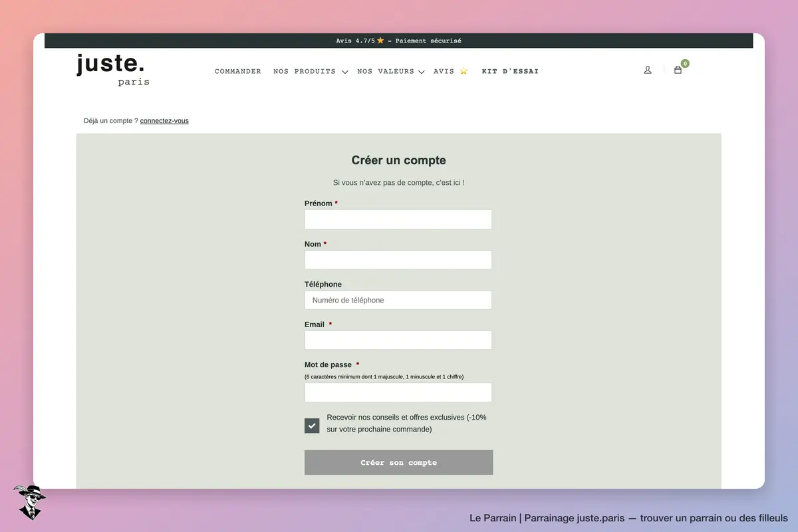Focus the Prénom input field
The height and width of the screenshot is (532, 798).
[398, 219]
